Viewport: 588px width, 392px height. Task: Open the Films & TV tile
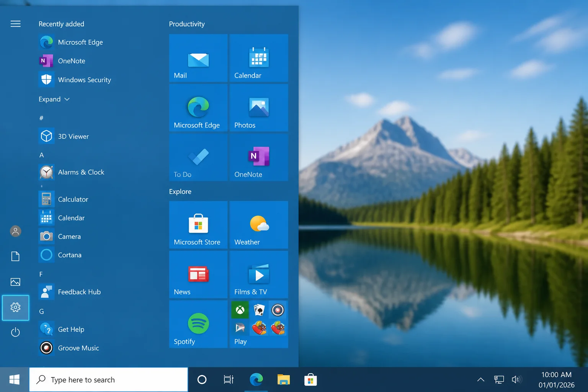(x=259, y=274)
